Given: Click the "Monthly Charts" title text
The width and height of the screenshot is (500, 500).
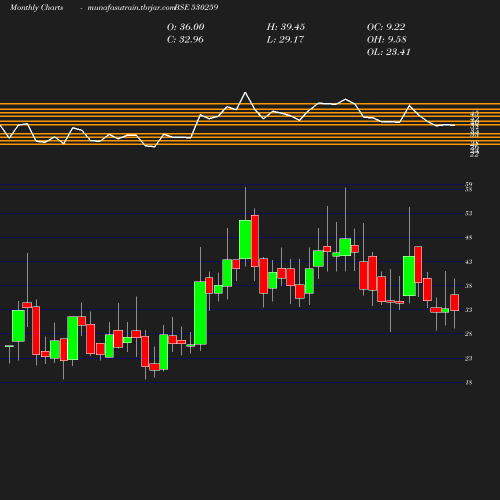Looking at the screenshot, I should click(x=36, y=7).
